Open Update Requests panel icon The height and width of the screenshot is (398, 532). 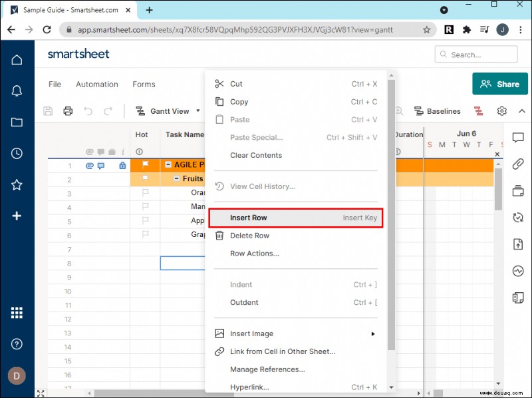click(x=518, y=218)
